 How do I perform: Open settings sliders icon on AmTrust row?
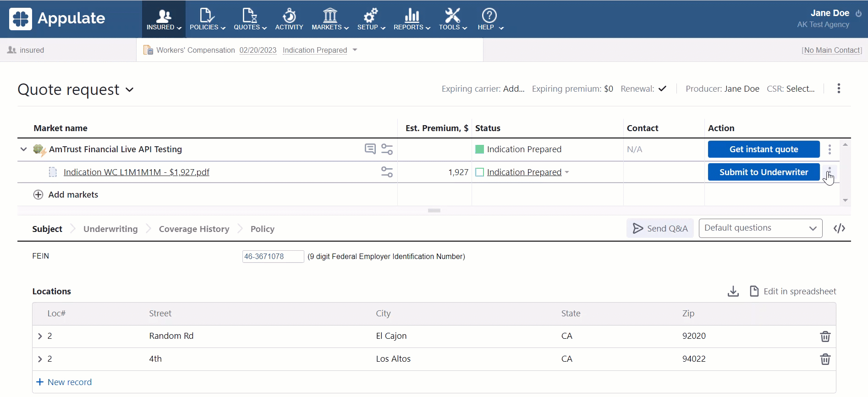(x=387, y=149)
